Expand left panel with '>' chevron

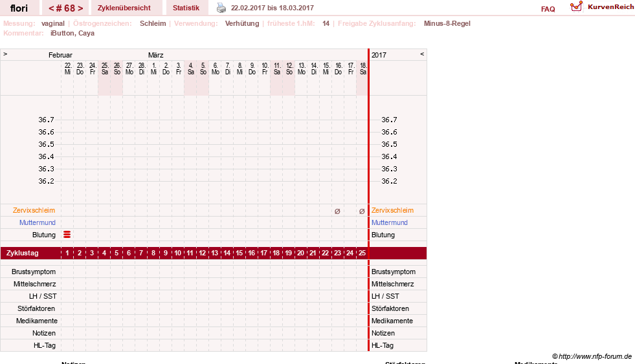5,54
